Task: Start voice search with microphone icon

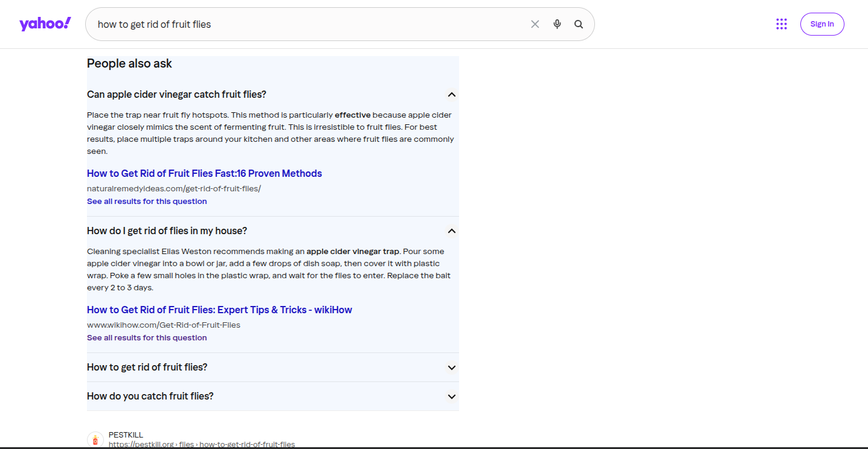Action: tap(557, 24)
